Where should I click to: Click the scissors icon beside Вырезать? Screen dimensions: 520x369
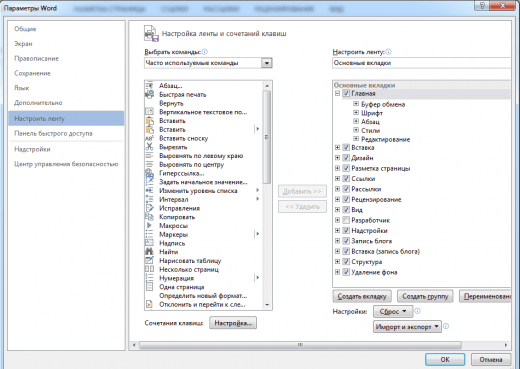[149, 147]
